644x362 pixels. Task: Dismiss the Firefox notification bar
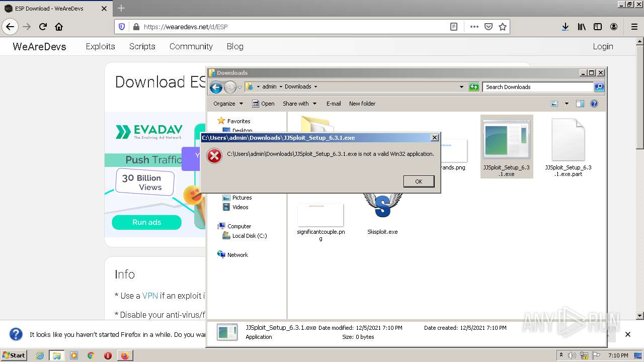627,334
